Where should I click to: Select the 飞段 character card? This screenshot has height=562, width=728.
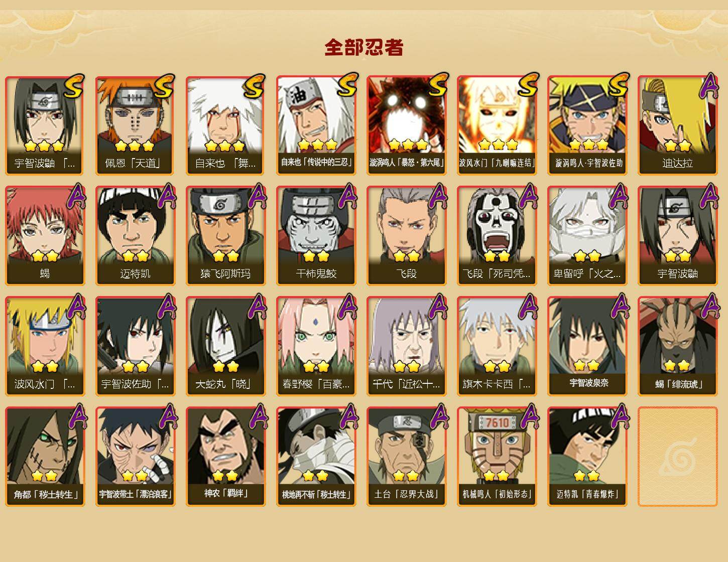tap(407, 236)
